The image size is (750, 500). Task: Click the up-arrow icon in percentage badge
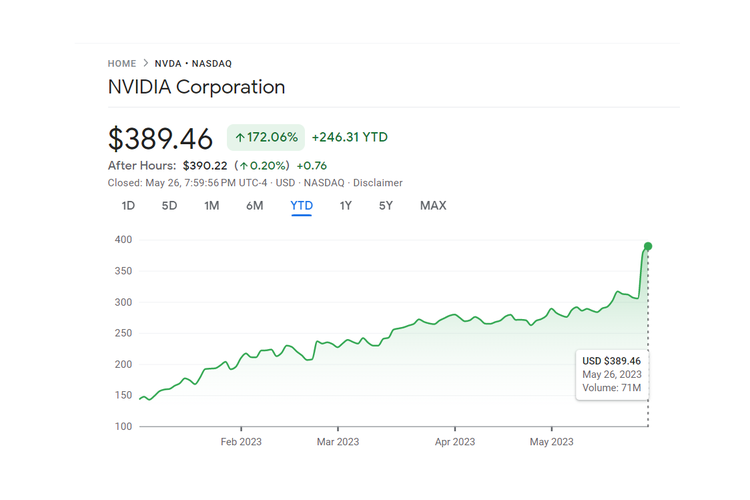(240, 137)
